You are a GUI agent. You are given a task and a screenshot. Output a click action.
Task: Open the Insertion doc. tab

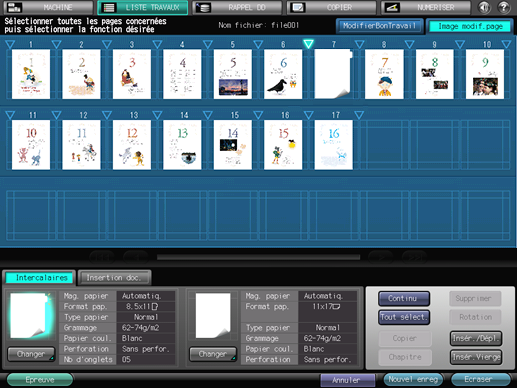click(x=114, y=278)
